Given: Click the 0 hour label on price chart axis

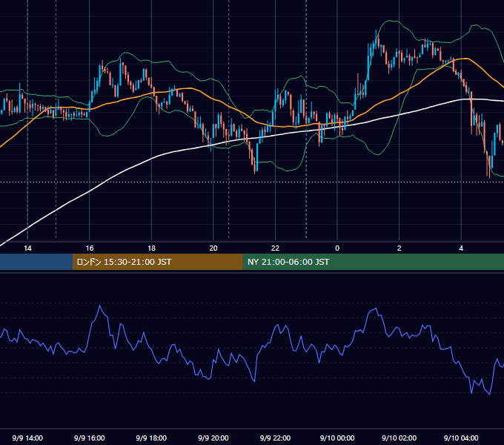Looking at the screenshot, I should tap(337, 248).
